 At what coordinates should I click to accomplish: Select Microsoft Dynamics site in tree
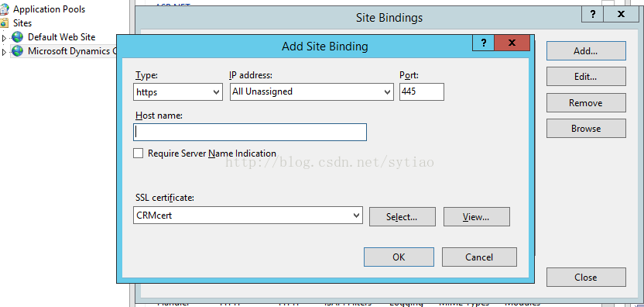tap(72, 51)
